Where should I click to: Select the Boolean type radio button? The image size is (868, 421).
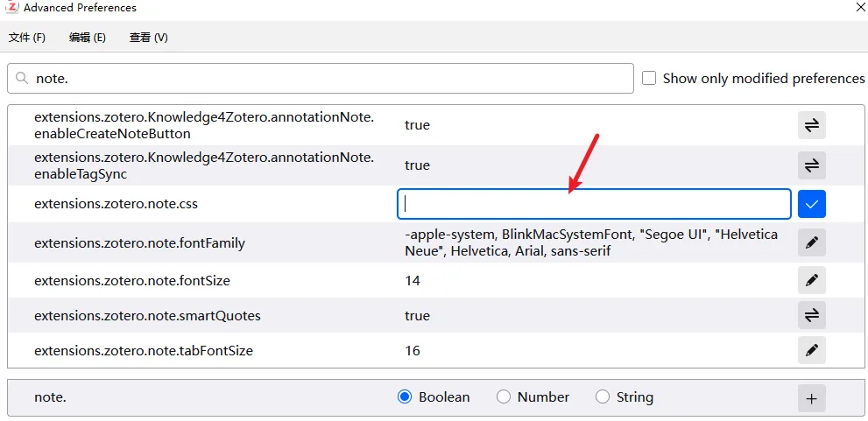pos(405,397)
